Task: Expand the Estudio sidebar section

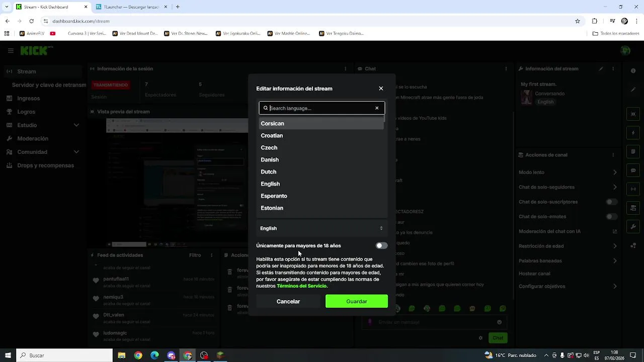Action: [43, 125]
